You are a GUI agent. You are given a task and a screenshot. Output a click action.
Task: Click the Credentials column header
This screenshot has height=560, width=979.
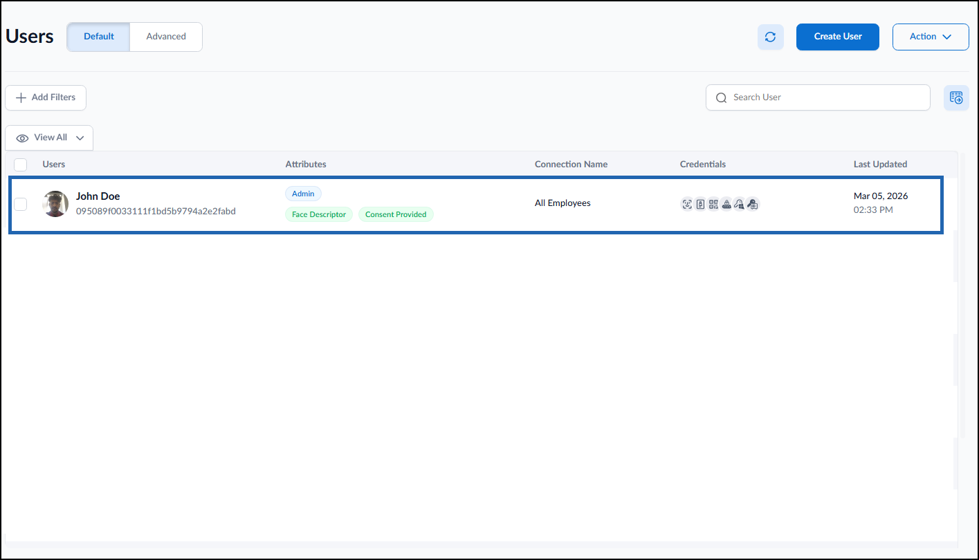tap(703, 165)
